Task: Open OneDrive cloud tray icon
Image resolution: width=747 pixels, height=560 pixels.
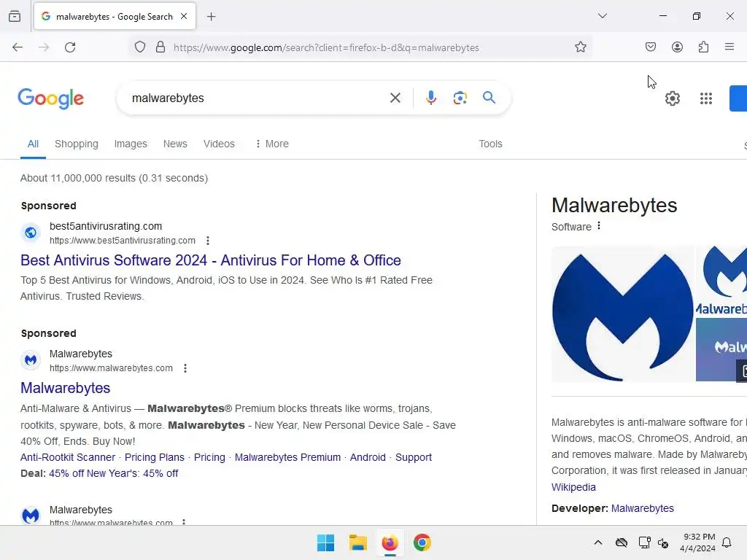Action: tap(622, 542)
